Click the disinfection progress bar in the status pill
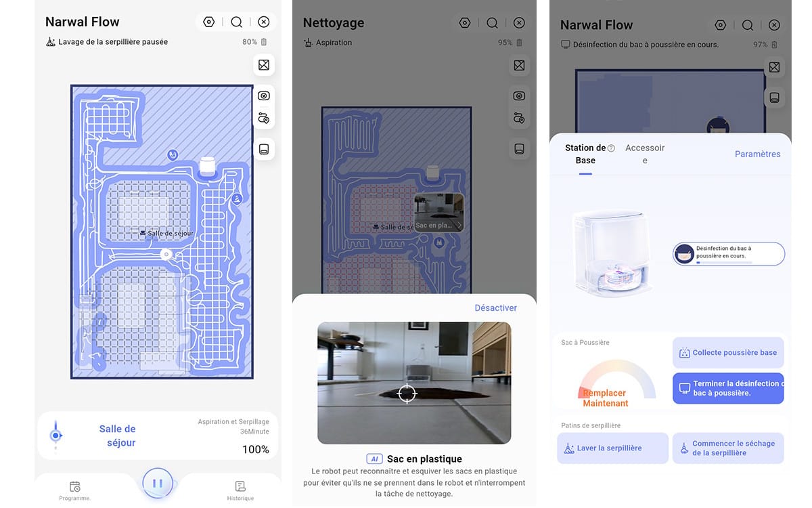The height and width of the screenshot is (508, 812). [x=723, y=261]
